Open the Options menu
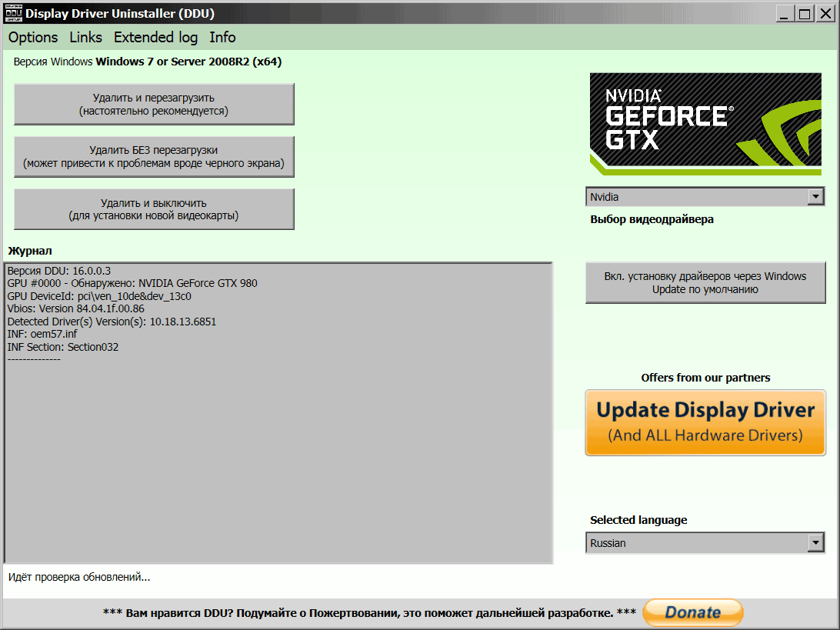Viewport: 840px width, 630px height. pyautogui.click(x=33, y=37)
